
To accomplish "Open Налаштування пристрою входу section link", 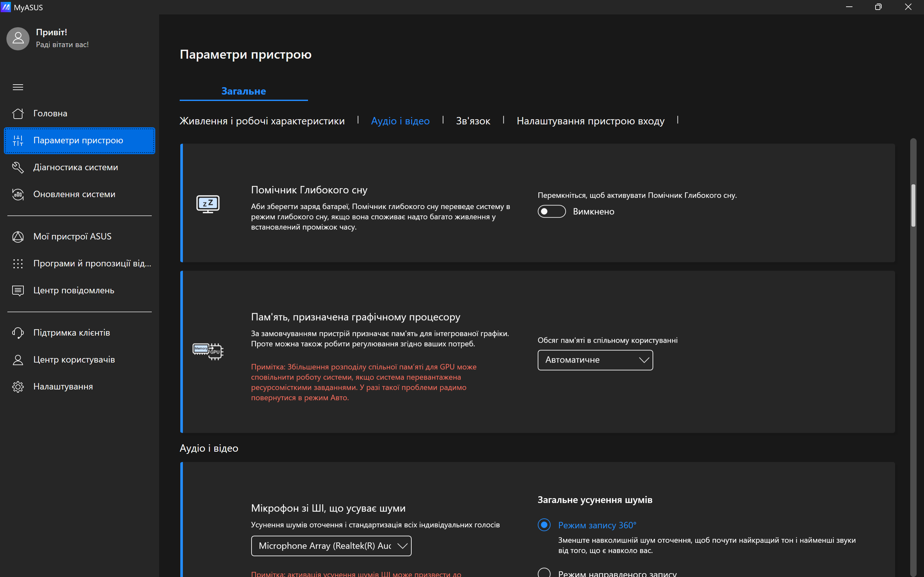I will click(x=590, y=121).
